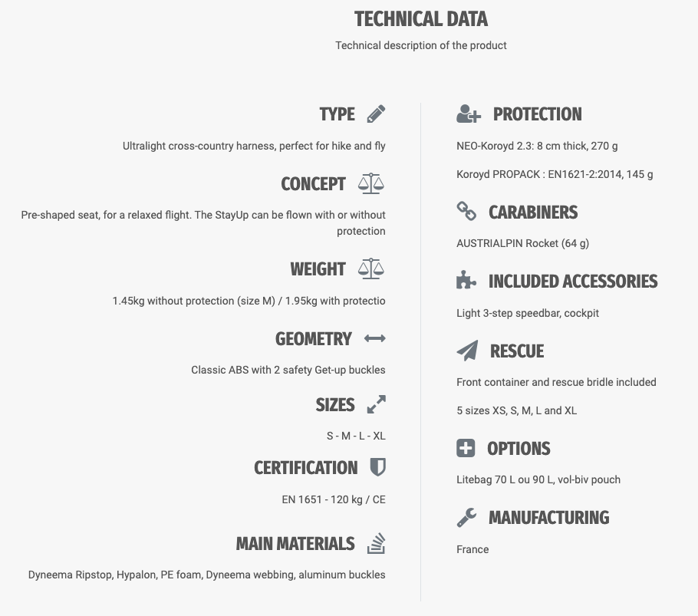This screenshot has width=698, height=616.
Task: Click the AUSTRIALPIN Rocket carabiner text
Action: (x=522, y=243)
